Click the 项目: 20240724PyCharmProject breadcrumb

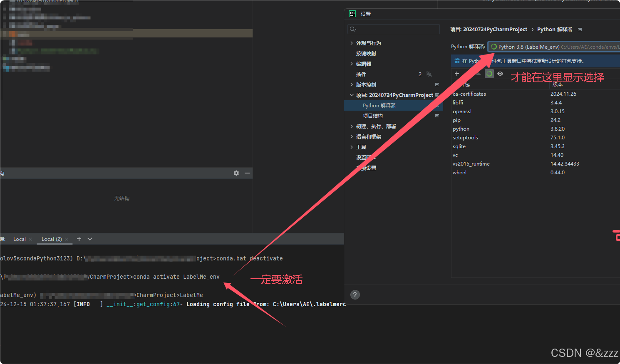point(489,29)
